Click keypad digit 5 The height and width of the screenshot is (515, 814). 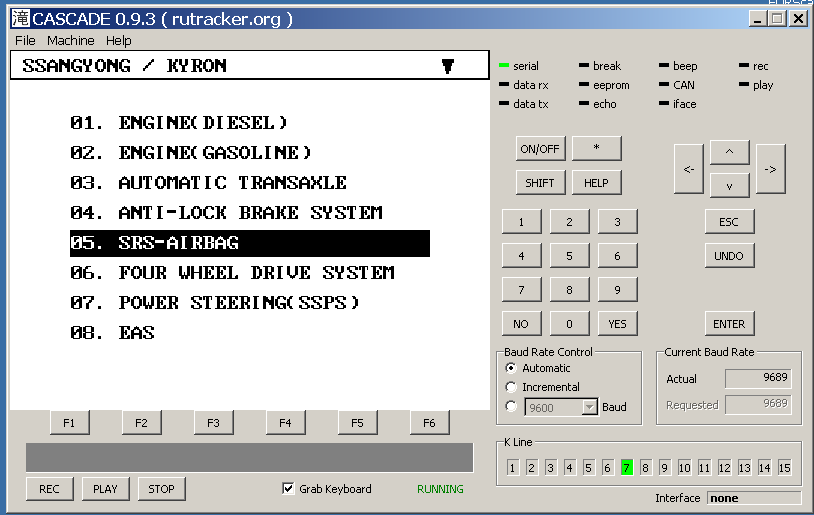569,256
